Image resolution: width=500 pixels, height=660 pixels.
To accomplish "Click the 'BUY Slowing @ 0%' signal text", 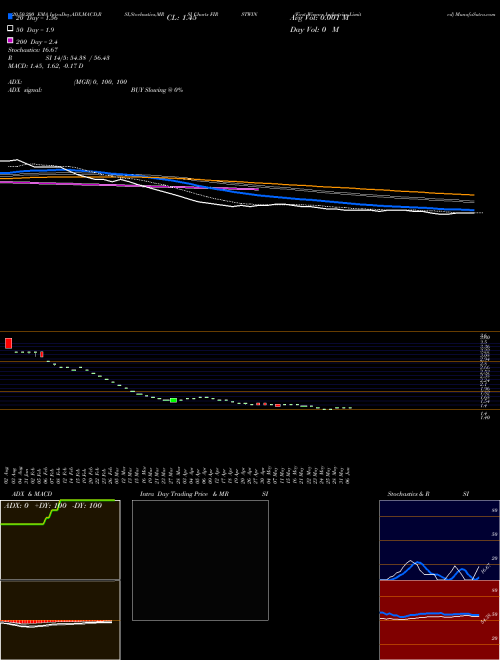I will tap(157, 90).
